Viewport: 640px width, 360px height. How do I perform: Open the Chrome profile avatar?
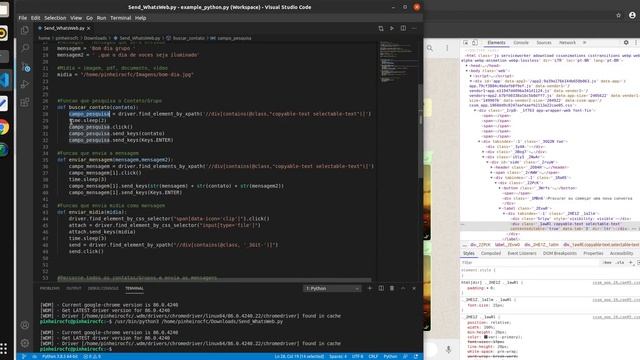(x=632, y=15)
